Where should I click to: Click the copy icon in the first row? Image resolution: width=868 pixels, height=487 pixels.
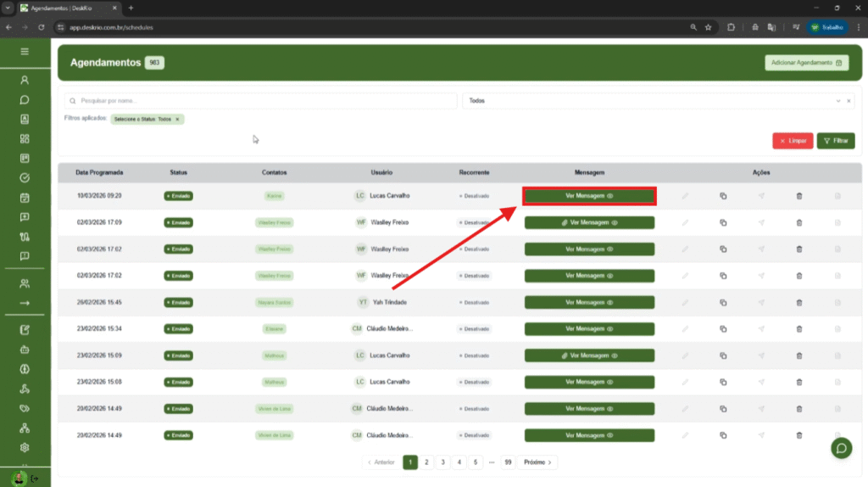point(723,196)
